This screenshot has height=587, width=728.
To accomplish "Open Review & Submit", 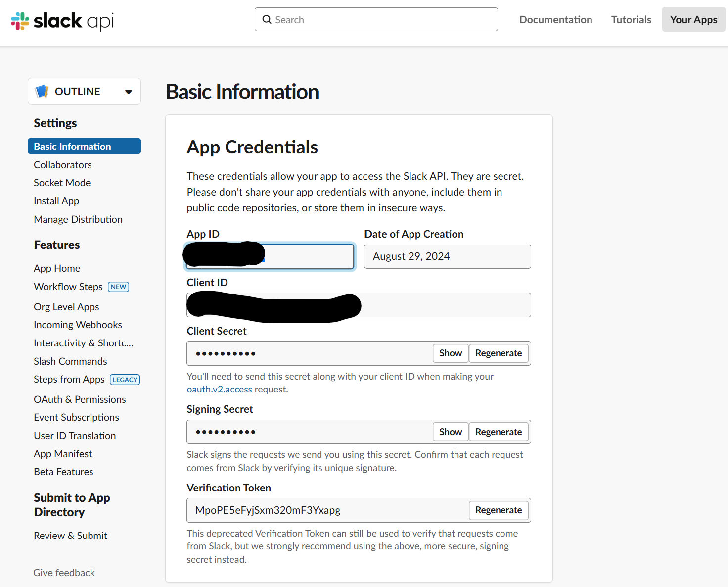I will 70,536.
